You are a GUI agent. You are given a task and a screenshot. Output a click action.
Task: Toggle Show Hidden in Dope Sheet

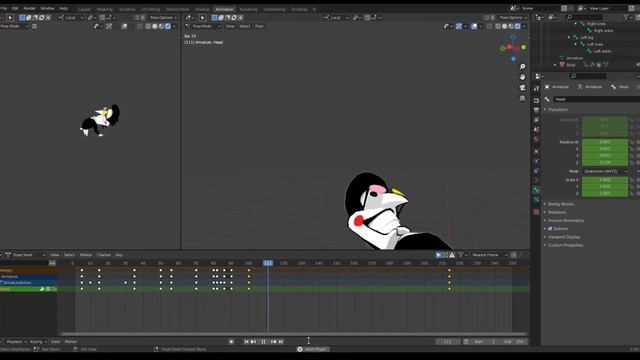[x=445, y=255]
